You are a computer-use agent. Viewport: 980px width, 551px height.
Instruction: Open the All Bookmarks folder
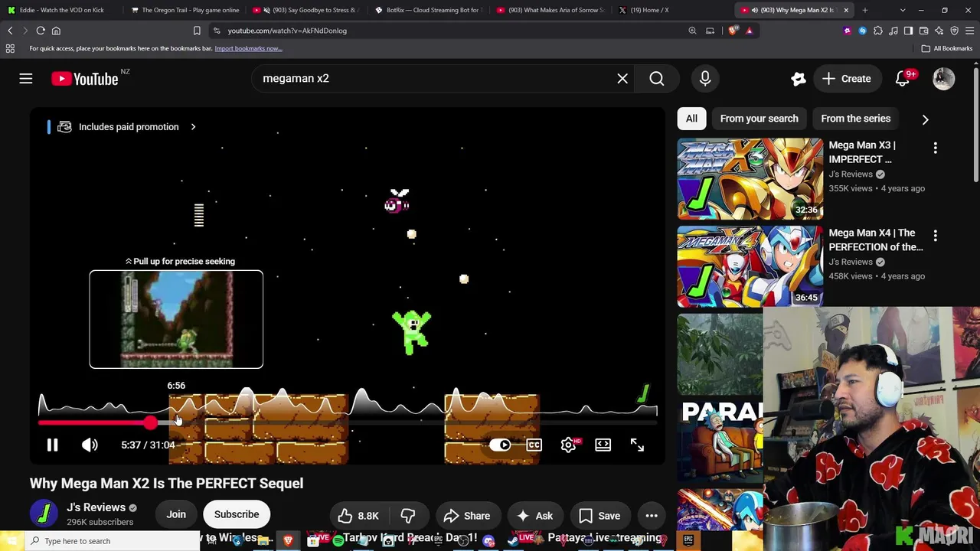pos(947,48)
